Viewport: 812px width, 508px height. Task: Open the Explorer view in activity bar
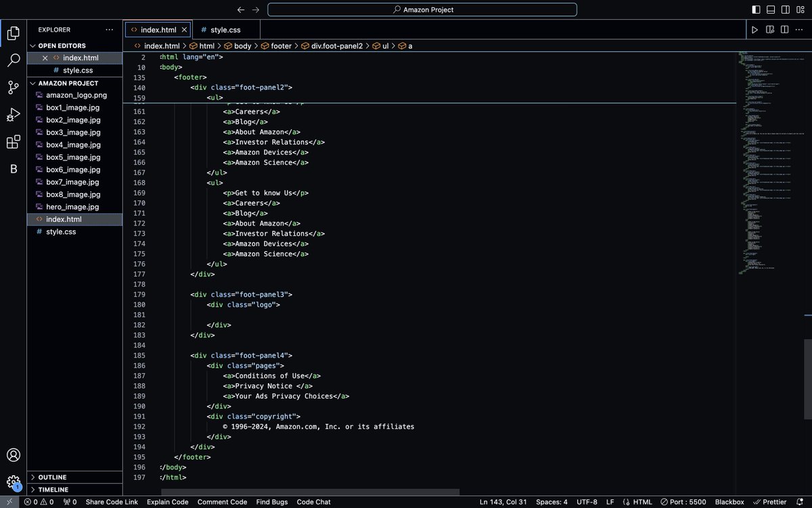point(13,33)
